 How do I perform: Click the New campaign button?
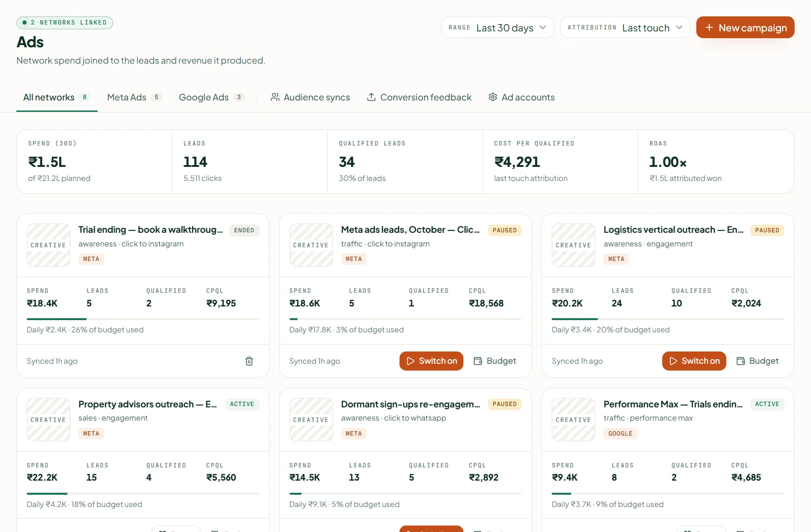click(x=745, y=27)
